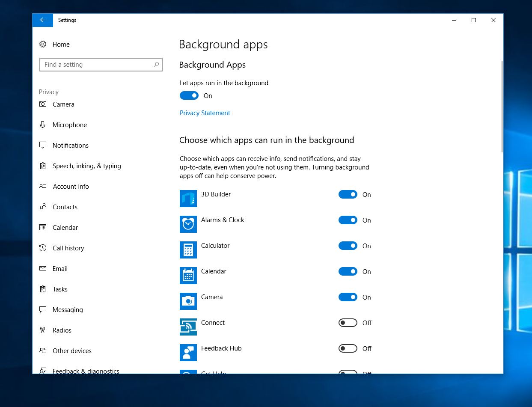Focus the Find a setting search box
The height and width of the screenshot is (407, 532).
96,65
